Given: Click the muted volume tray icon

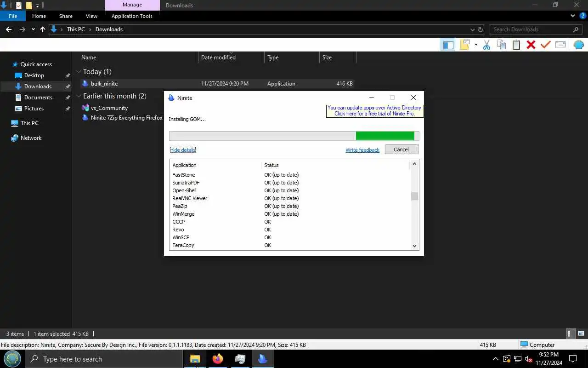Looking at the screenshot, I should (x=528, y=359).
